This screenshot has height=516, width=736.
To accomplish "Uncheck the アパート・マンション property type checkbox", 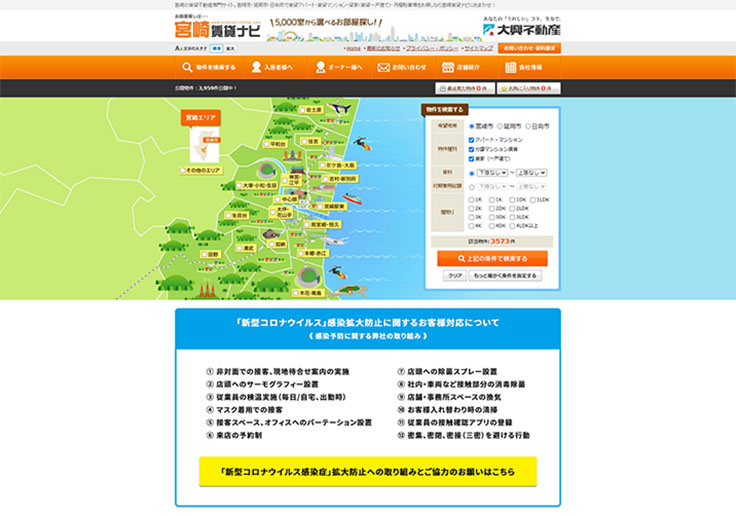I will click(471, 140).
